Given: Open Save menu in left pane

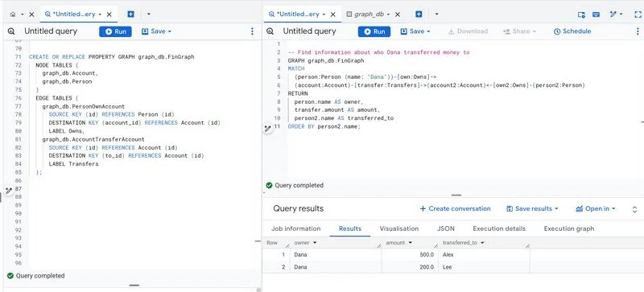Looking at the screenshot, I should coord(156,31).
